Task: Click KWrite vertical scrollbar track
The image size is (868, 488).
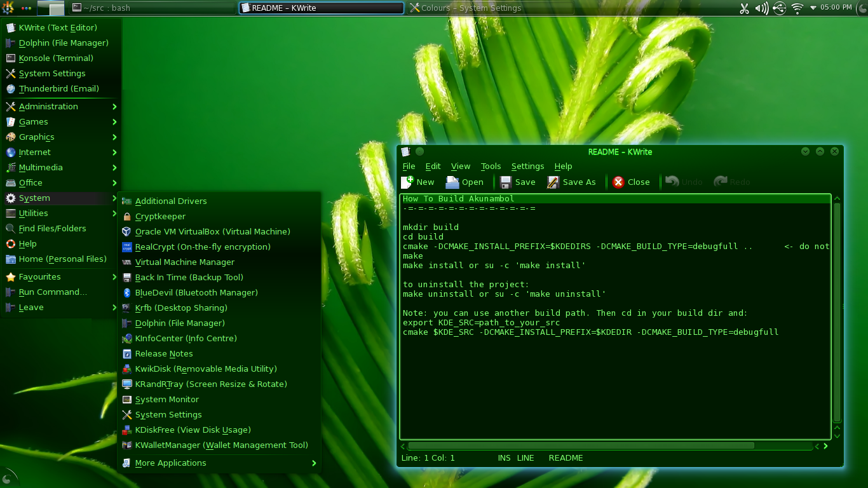Action: click(x=837, y=312)
